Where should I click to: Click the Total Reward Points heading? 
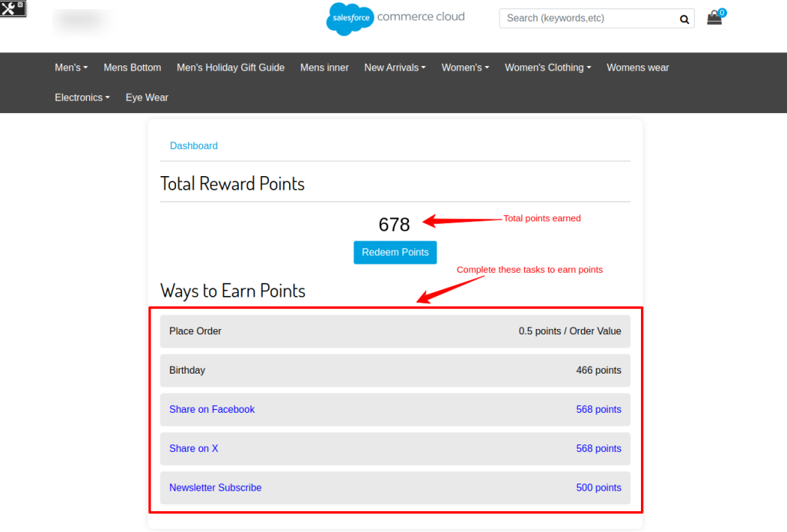pyautogui.click(x=232, y=184)
